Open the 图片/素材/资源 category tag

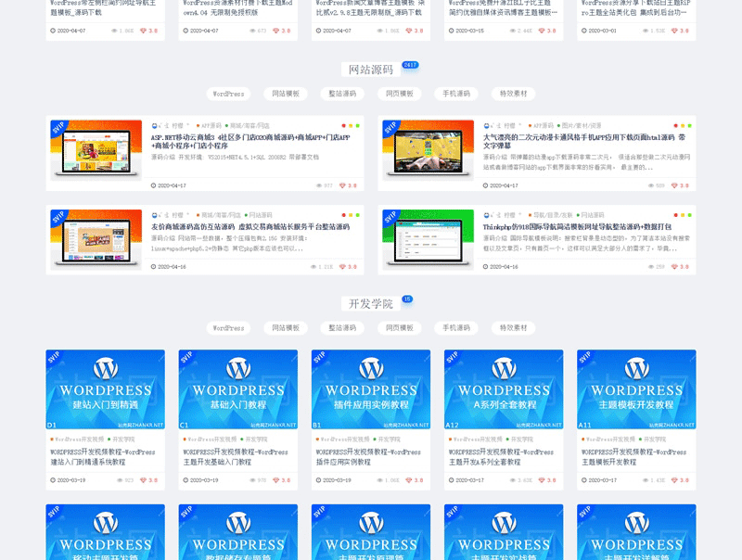[580, 126]
